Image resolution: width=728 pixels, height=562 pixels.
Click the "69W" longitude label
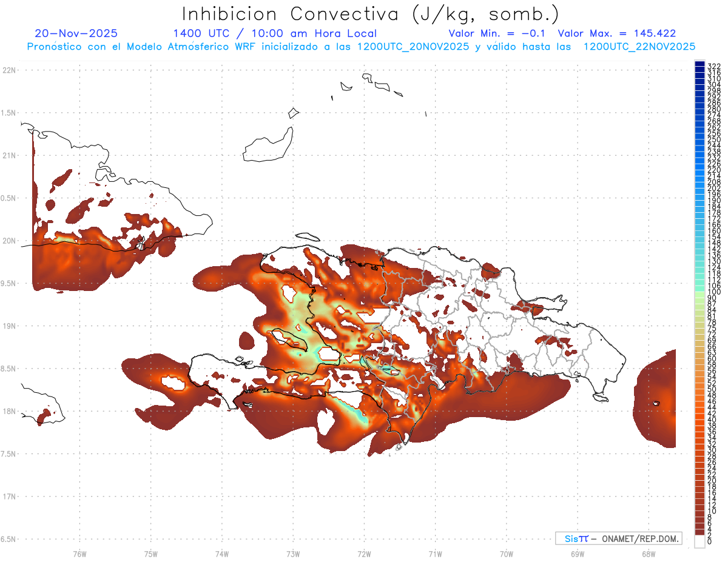(578, 554)
